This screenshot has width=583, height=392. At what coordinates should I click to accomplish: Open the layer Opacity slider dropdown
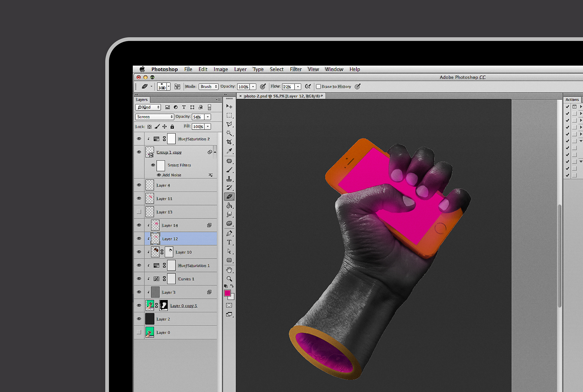208,117
